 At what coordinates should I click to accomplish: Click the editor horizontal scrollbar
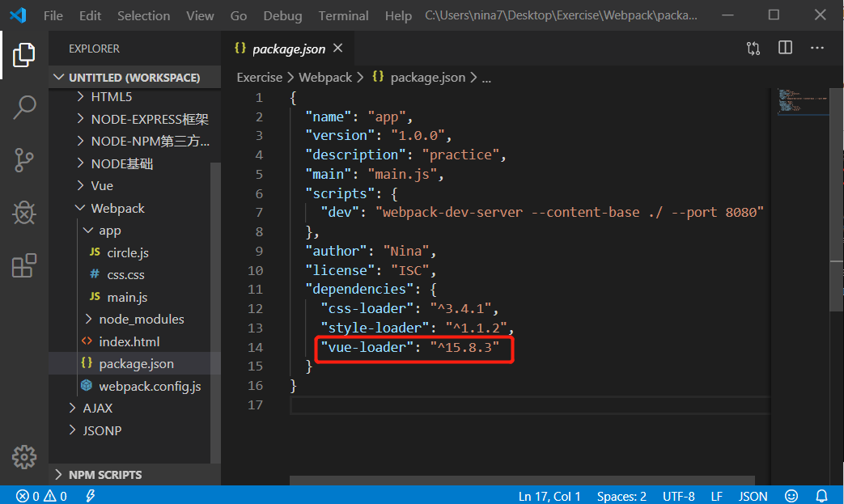point(522,480)
